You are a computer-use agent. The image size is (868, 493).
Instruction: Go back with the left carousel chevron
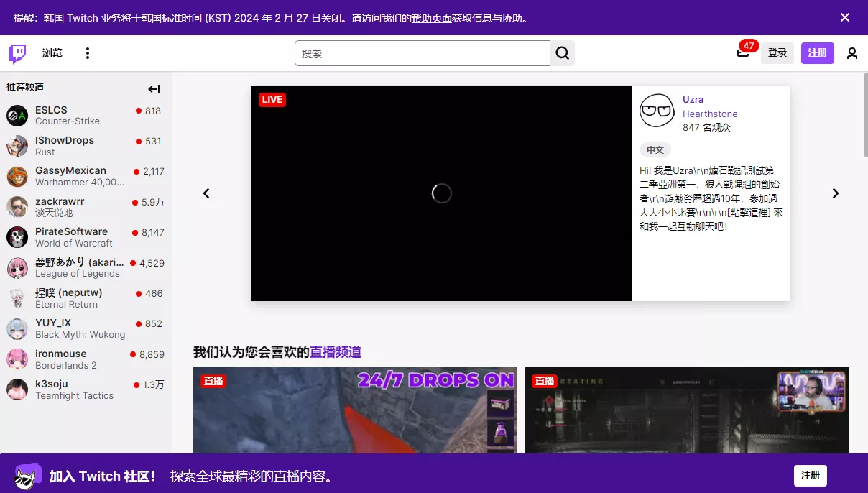[x=206, y=193]
